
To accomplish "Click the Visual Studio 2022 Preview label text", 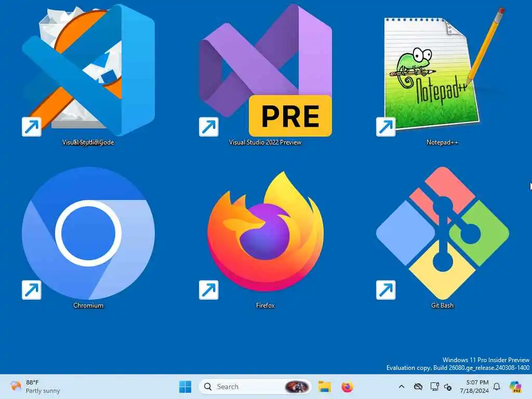I will point(265,142).
